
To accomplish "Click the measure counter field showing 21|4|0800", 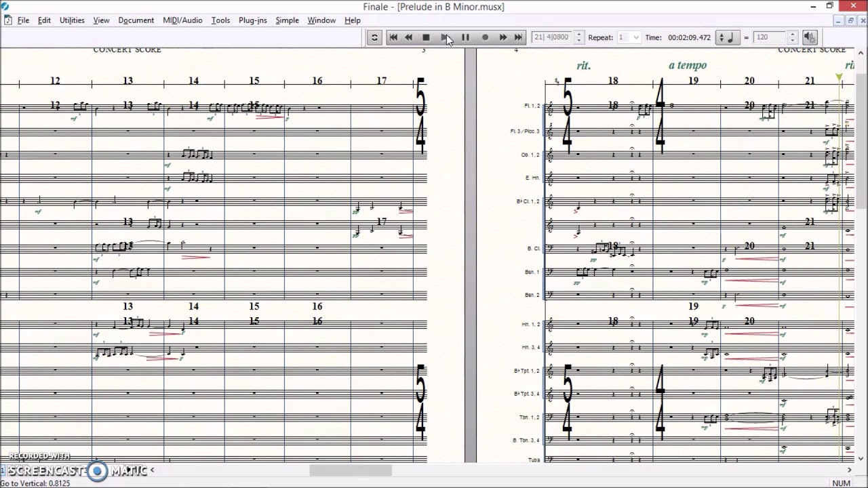I will pos(552,37).
